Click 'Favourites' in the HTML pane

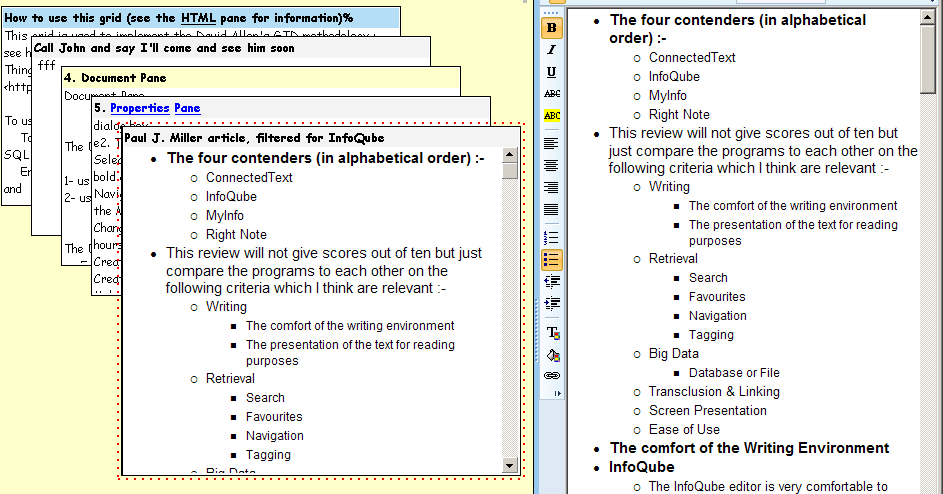(x=717, y=297)
